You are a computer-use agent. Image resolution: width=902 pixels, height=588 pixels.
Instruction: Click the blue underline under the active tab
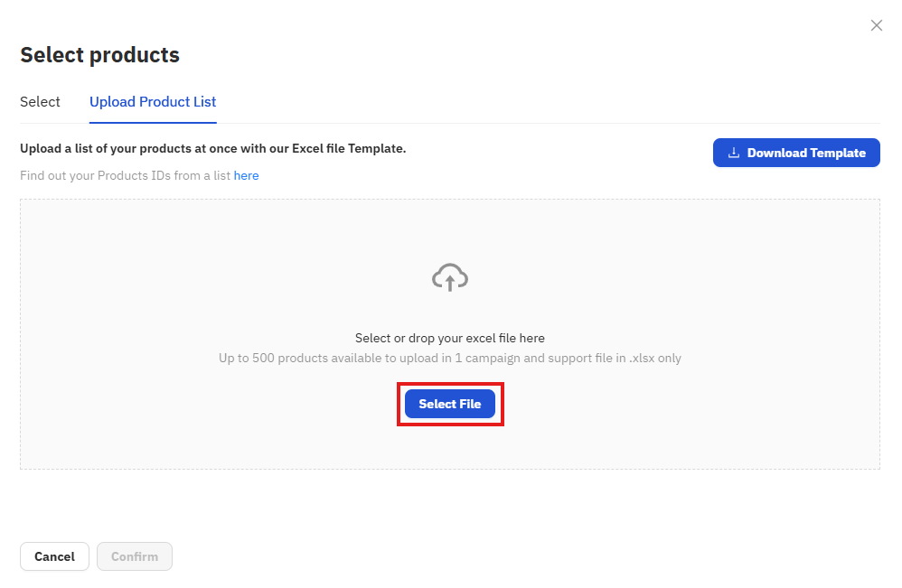pos(153,122)
